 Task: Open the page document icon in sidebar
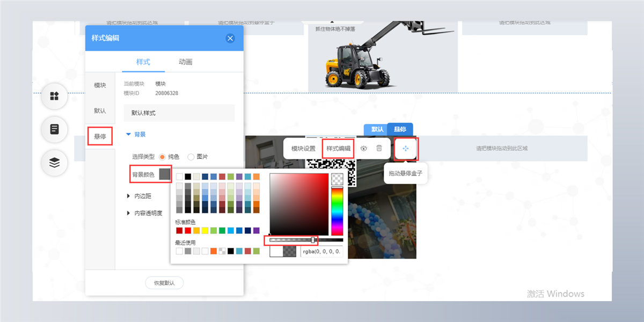[54, 129]
